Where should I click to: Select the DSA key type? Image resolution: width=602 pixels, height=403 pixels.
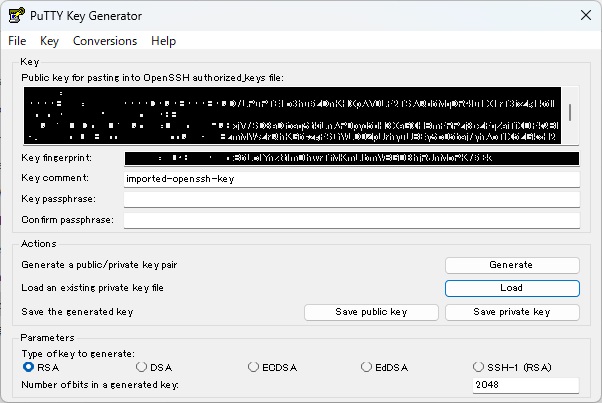click(142, 367)
